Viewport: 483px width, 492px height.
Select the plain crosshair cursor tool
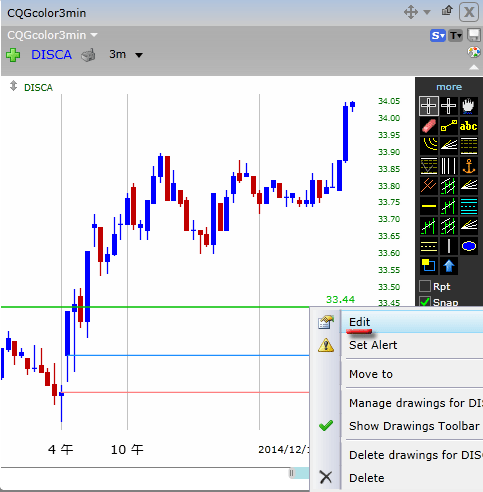coord(449,106)
